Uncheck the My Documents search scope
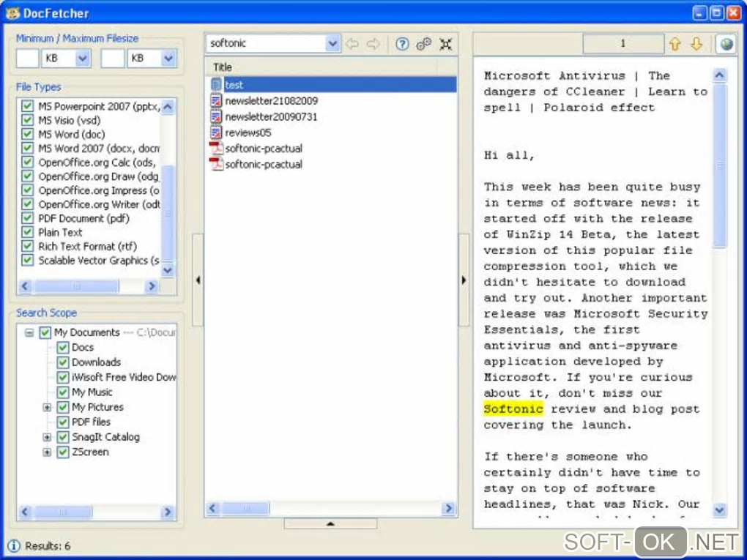This screenshot has width=747, height=560. click(x=45, y=332)
